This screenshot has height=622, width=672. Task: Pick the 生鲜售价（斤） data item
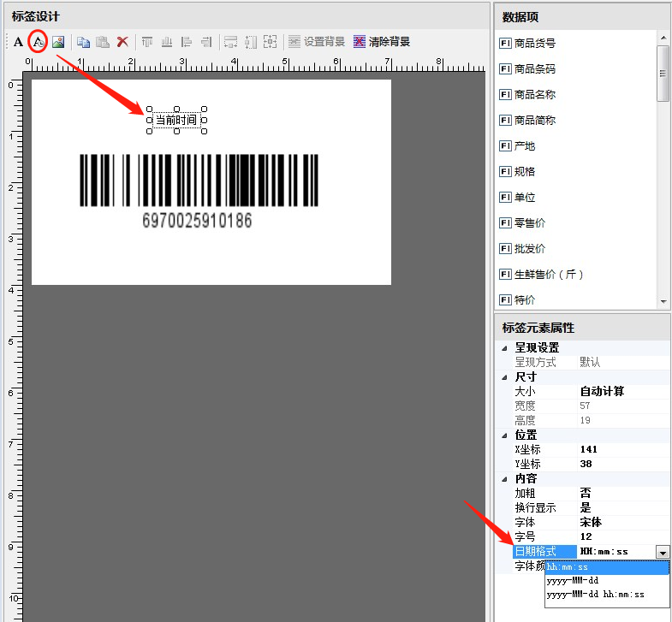click(x=541, y=275)
